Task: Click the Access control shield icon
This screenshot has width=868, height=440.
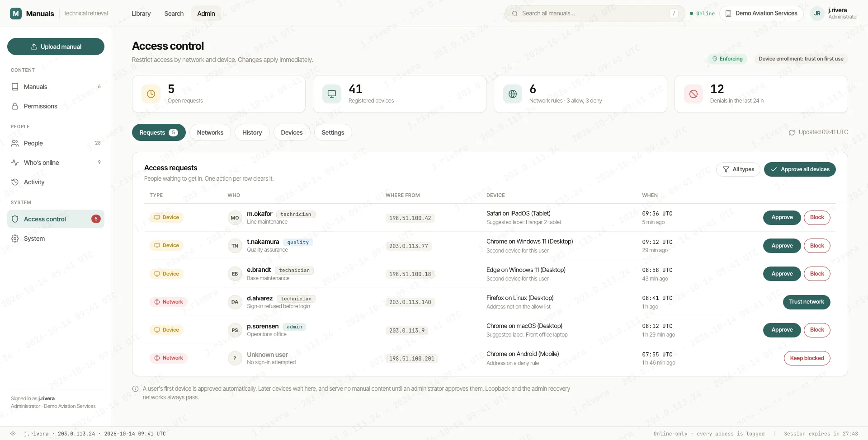Action: tap(15, 219)
